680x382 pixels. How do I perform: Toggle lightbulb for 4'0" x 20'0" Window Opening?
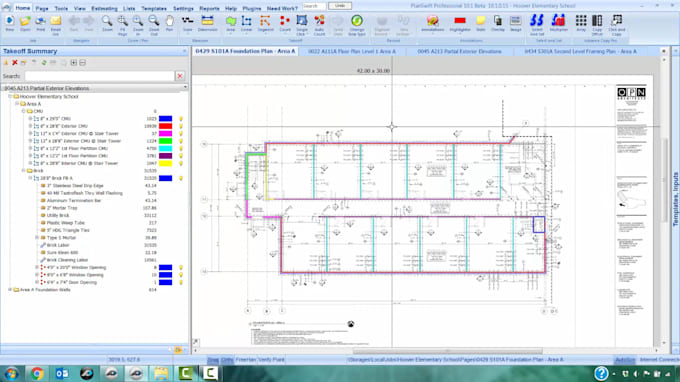(181, 268)
